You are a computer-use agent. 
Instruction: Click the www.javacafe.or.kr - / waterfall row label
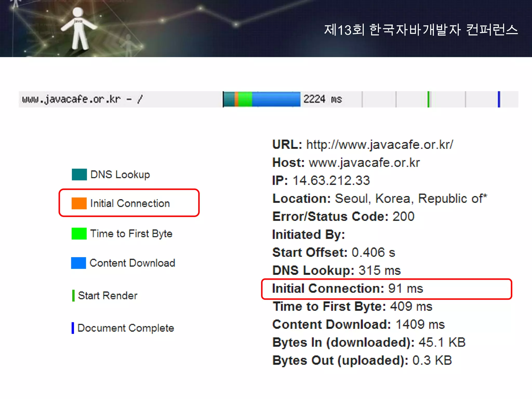click(82, 99)
